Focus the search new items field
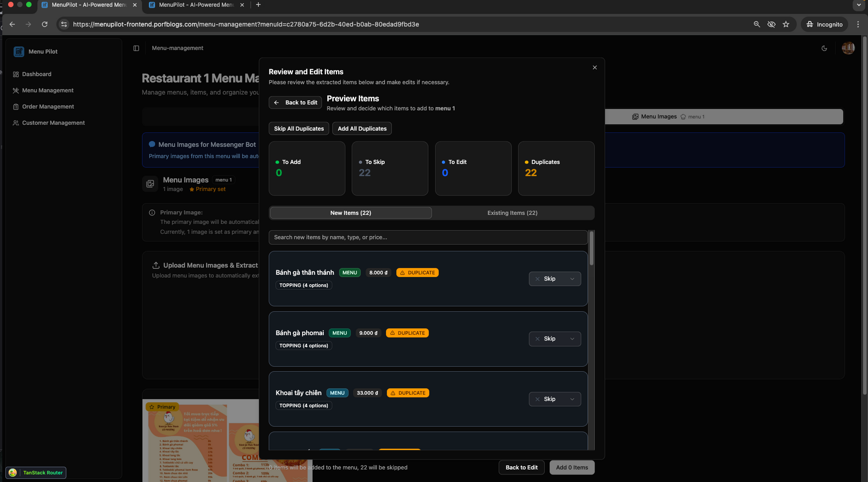This screenshot has width=868, height=482. (428, 237)
